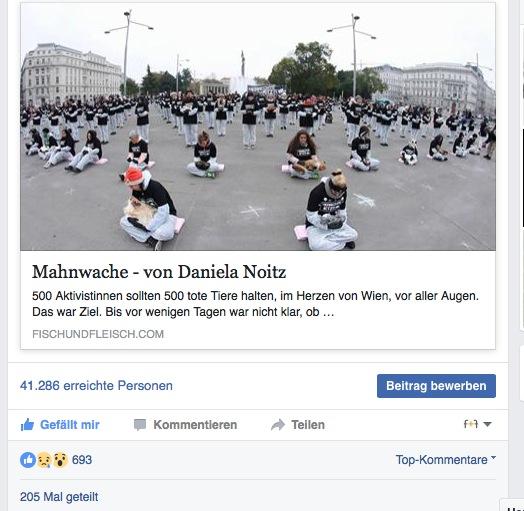
Task: Open 41.286 erreichte Personen insights link
Action: click(x=96, y=386)
